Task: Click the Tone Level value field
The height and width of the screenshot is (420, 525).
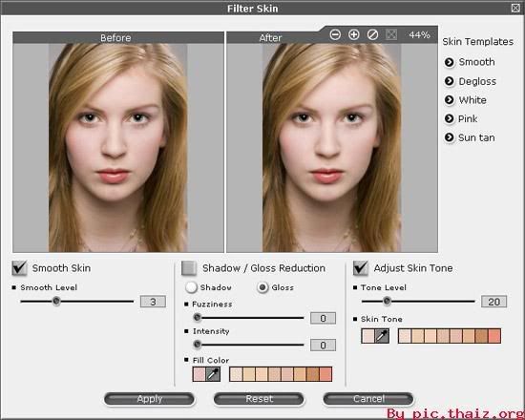Action: point(493,302)
